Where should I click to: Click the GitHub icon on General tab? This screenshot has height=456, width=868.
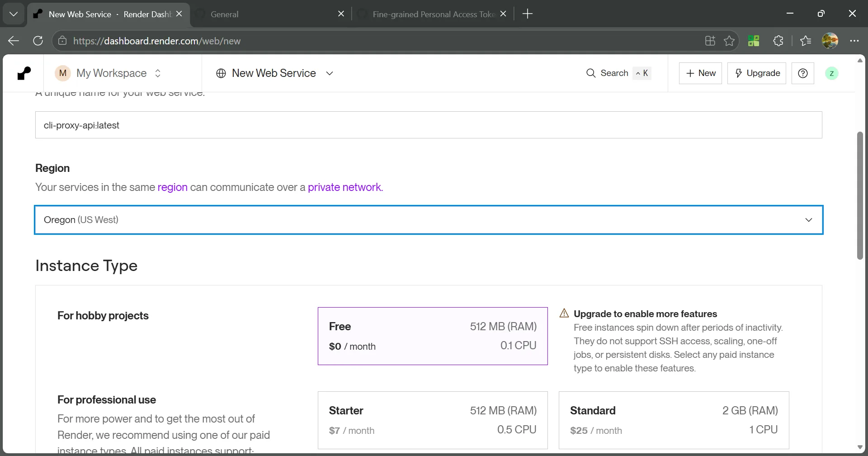pyautogui.click(x=200, y=14)
